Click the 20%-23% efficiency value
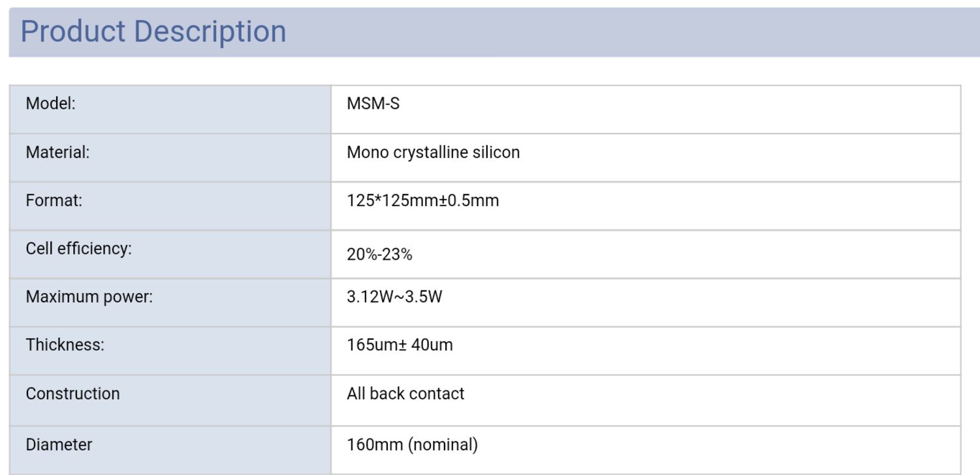980x475 pixels. (x=379, y=254)
